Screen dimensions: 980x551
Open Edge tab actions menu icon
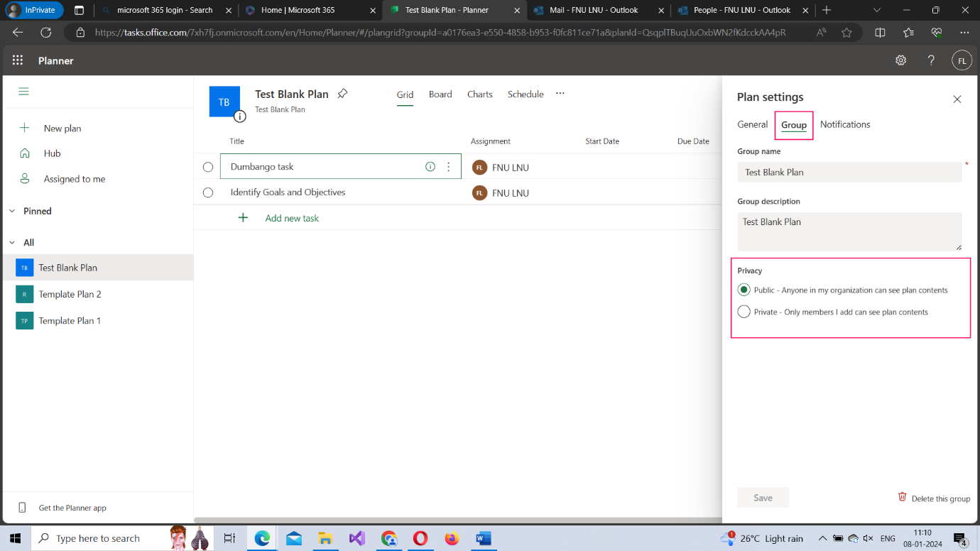[79, 10]
